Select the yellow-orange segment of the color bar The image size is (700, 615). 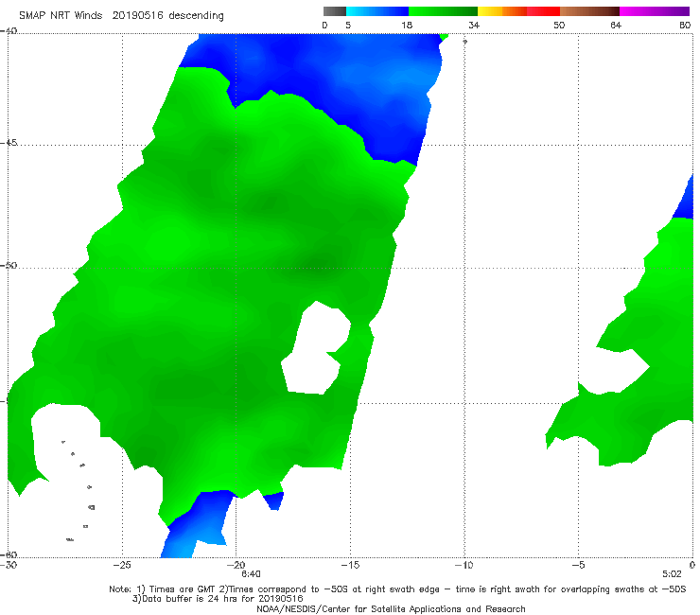[501, 11]
